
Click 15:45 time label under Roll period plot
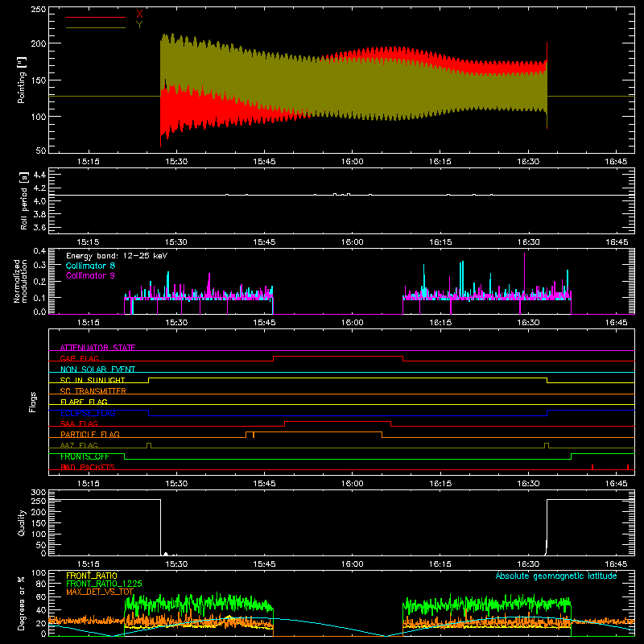[264, 242]
